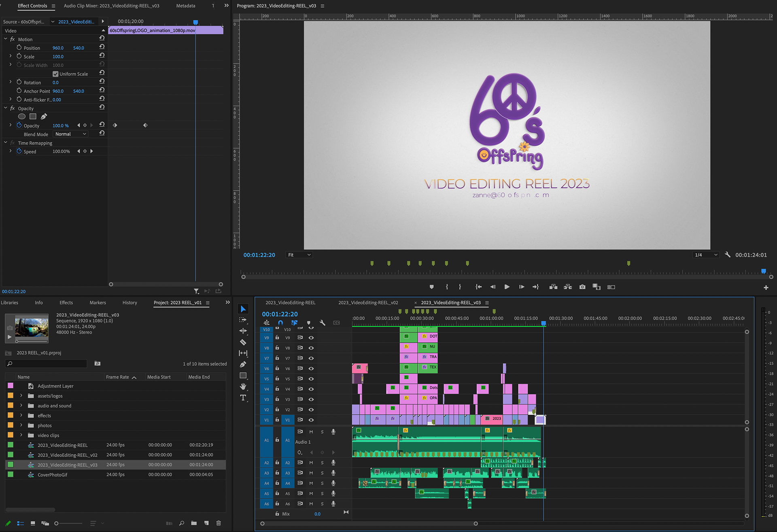Image resolution: width=777 pixels, height=532 pixels.
Task: Click ellipse mask tool under Opacity
Action: 22,117
